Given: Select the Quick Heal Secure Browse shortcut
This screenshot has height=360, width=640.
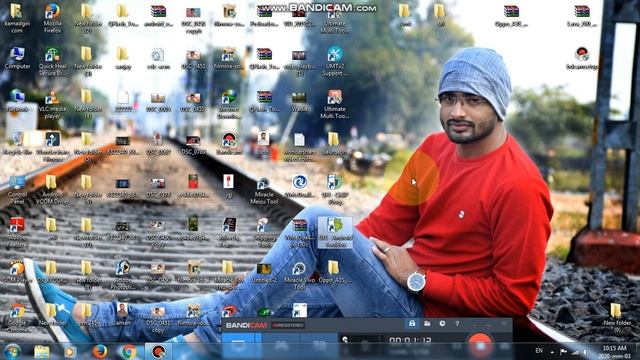Looking at the screenshot, I should [x=53, y=62].
